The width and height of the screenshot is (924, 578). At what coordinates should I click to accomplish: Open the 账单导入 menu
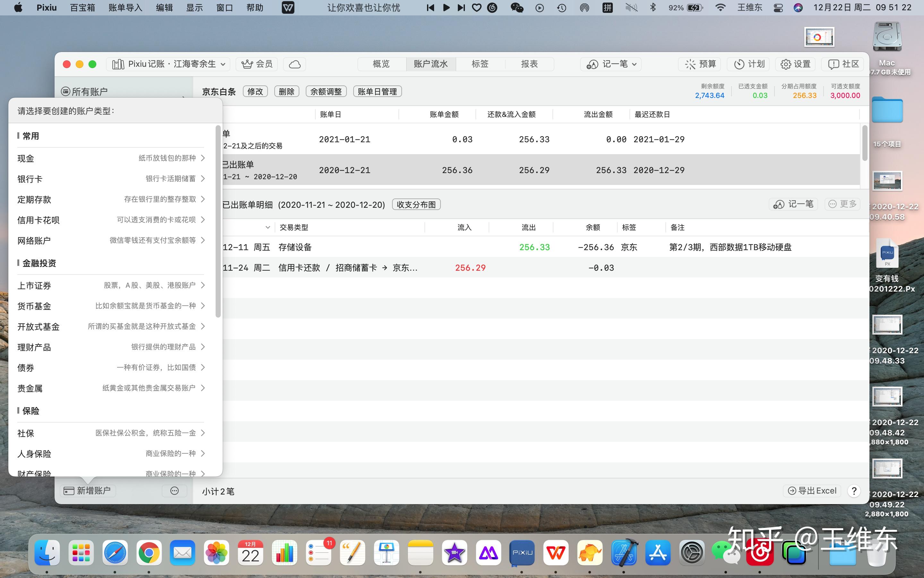point(125,8)
